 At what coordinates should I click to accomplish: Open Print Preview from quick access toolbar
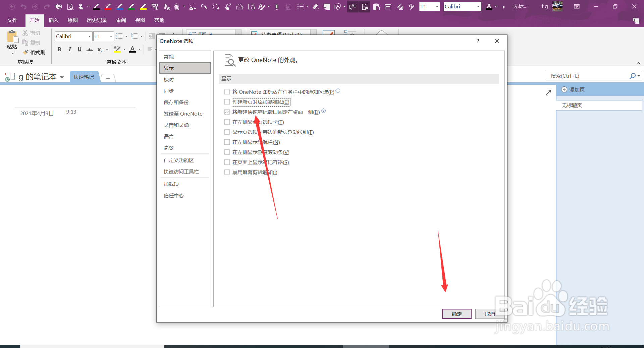[70, 6]
